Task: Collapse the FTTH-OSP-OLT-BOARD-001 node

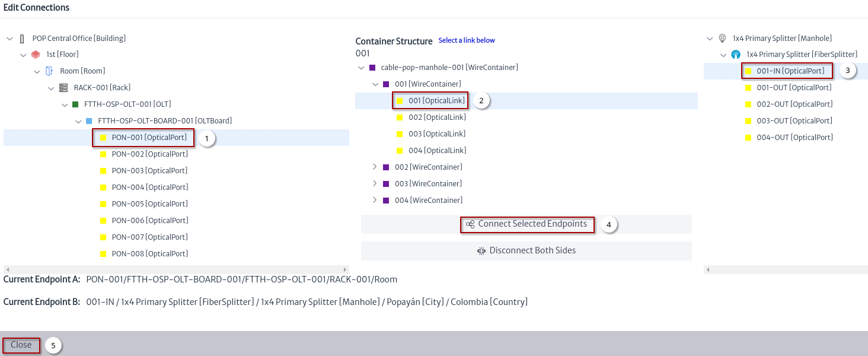Action: point(78,121)
